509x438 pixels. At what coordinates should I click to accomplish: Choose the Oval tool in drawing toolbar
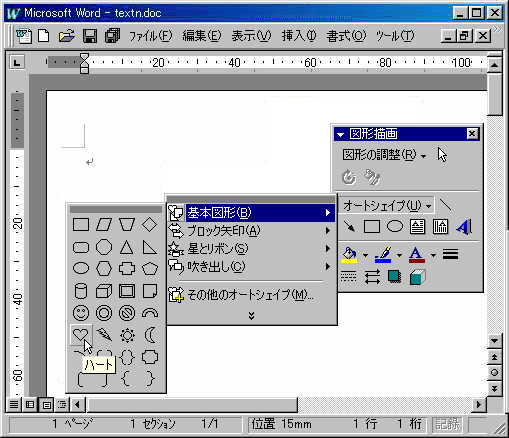pos(395,227)
